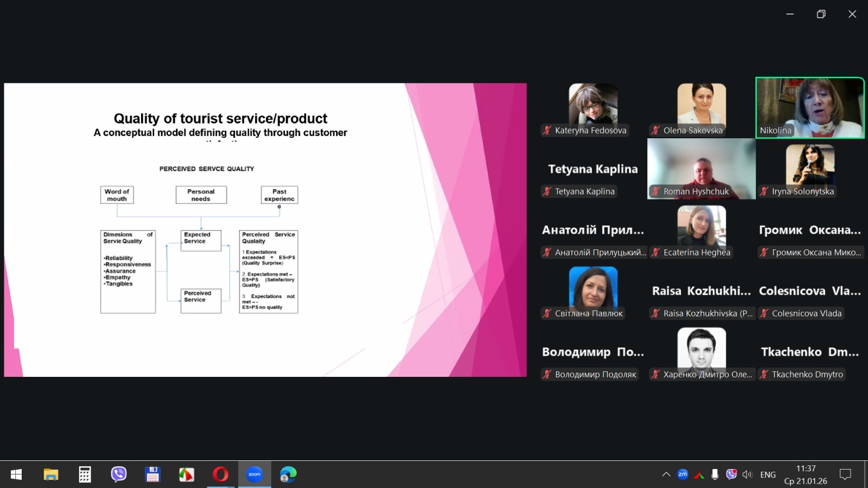Open File Explorer from taskbar
This screenshot has width=868, height=488.
(x=51, y=474)
